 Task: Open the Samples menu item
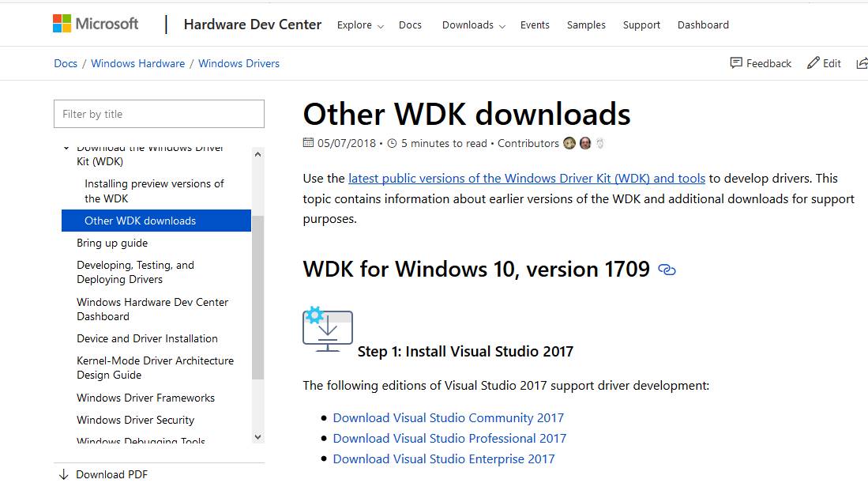point(586,25)
